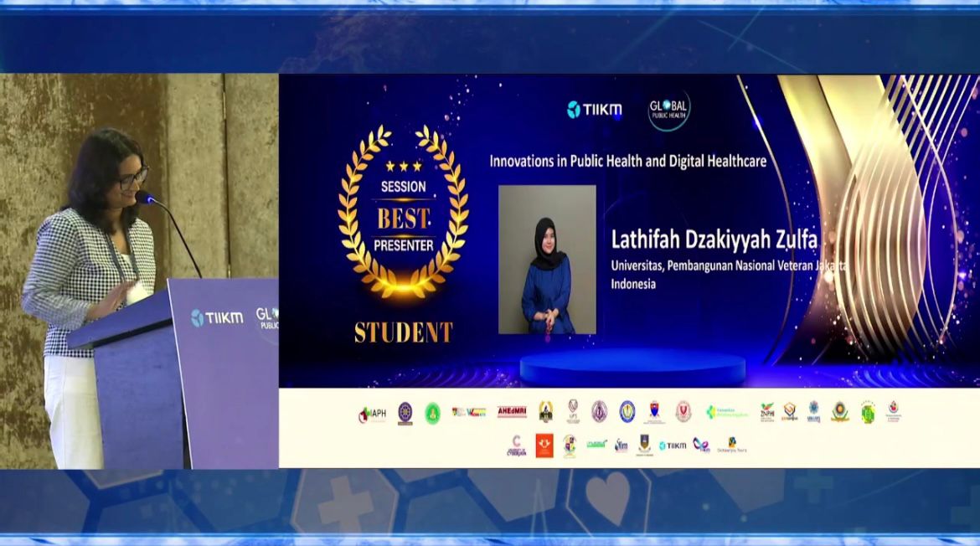The width and height of the screenshot is (980, 546).
Task: Click the Indonesia country label
Action: click(x=633, y=284)
